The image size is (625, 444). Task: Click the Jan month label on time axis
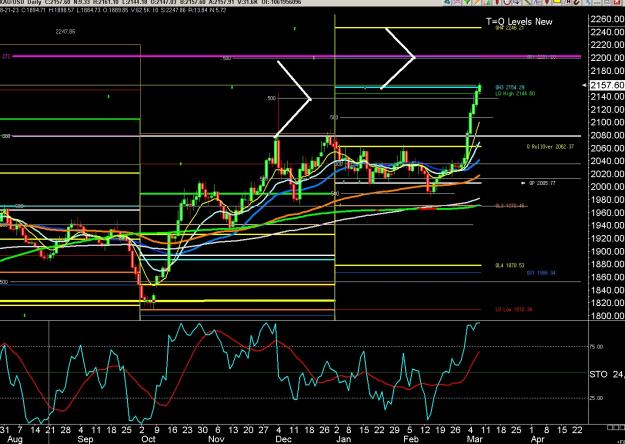344,439
